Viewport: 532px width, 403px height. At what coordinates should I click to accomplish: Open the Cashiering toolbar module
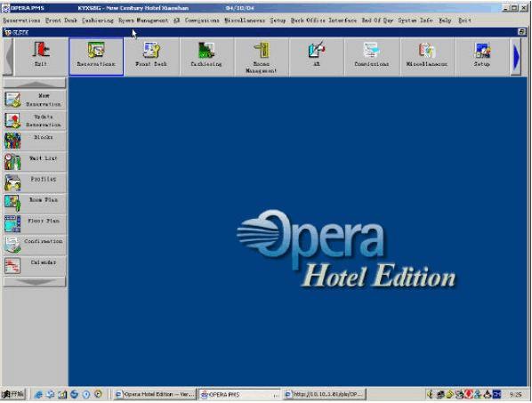206,56
